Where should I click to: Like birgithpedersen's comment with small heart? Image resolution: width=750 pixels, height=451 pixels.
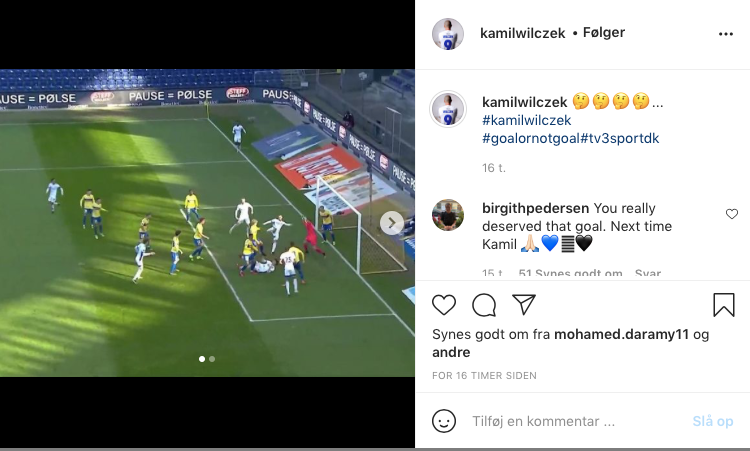732,214
